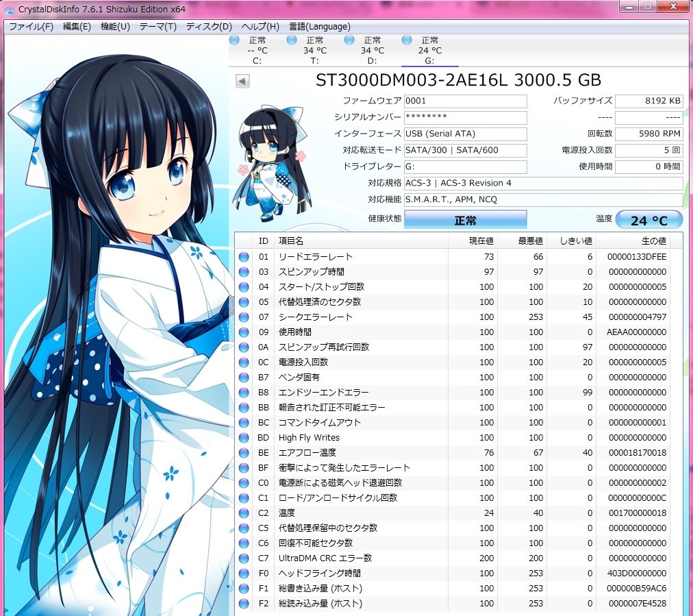Screen dimensions: 693x616
Task: Click status orb for 07 シークエラーレート
Action: tap(244, 317)
